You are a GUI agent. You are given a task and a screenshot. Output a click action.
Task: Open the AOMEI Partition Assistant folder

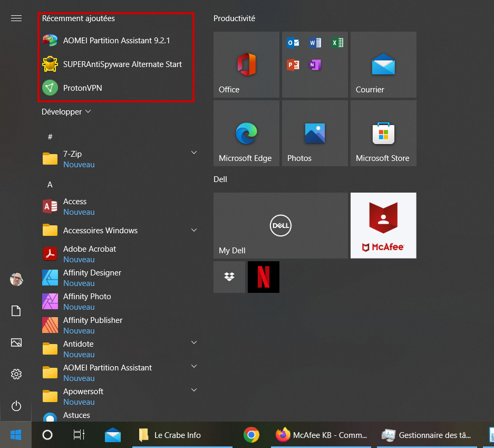coord(120,373)
